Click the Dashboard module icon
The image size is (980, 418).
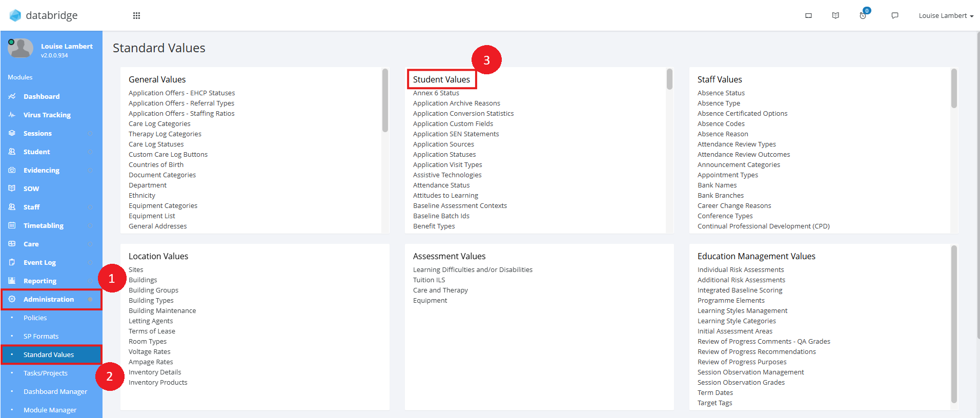tap(12, 96)
